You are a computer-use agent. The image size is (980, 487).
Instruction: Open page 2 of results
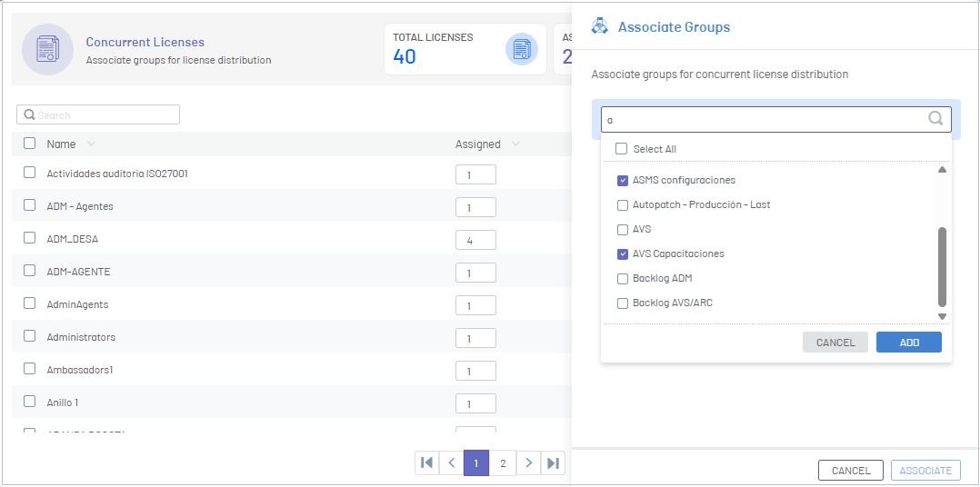[503, 462]
